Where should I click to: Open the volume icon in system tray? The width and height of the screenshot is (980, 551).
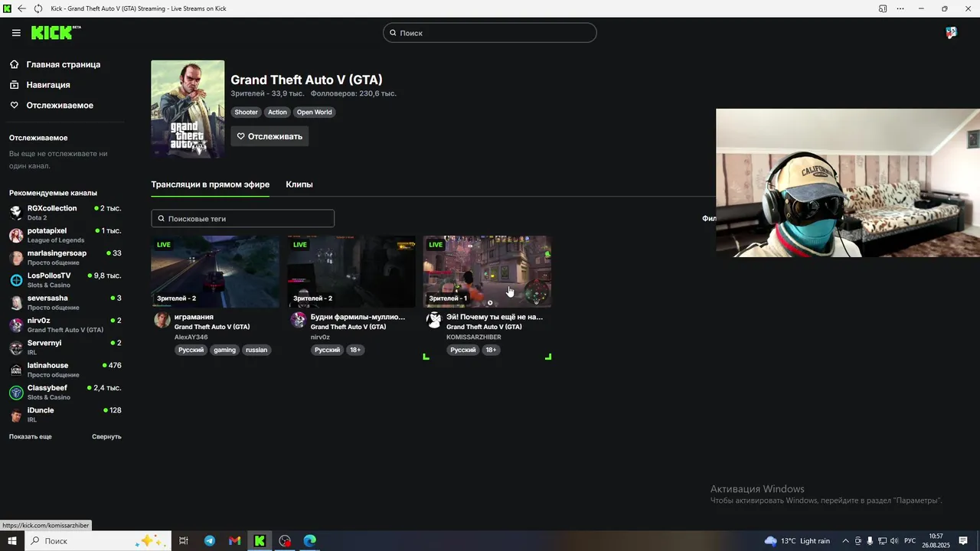click(x=894, y=541)
